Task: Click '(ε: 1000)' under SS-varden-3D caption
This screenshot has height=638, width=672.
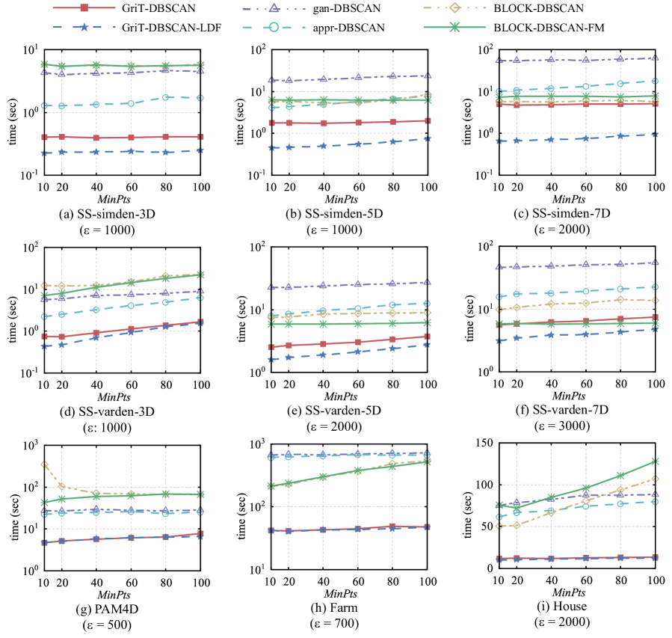Action: (107, 428)
